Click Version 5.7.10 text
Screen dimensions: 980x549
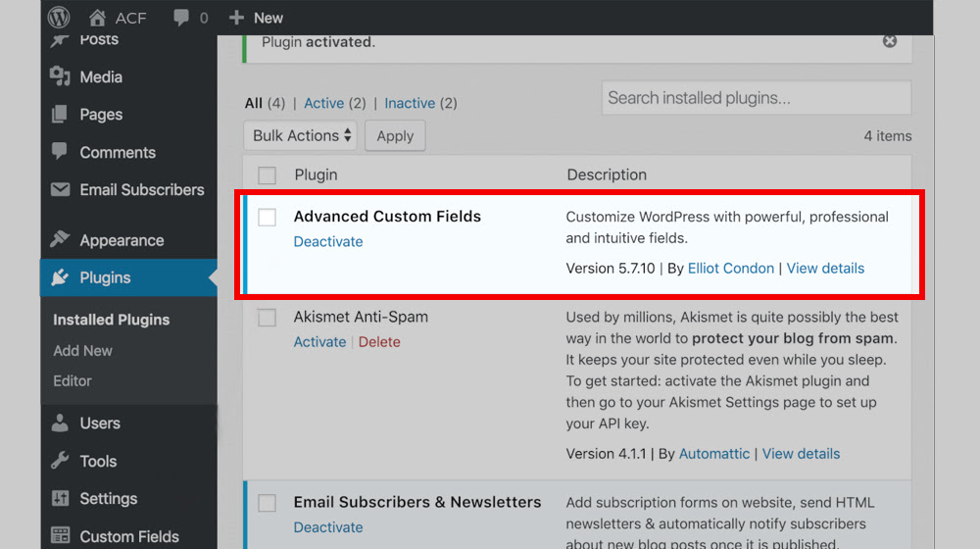tap(610, 269)
